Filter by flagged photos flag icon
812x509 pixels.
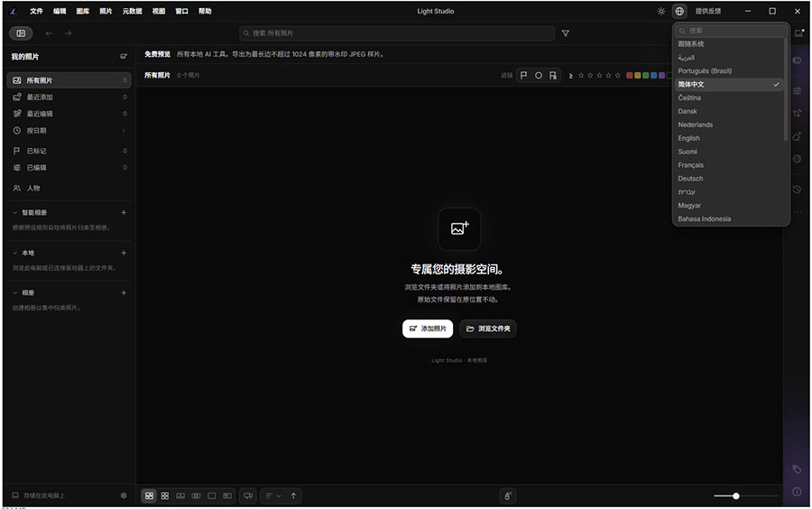[x=523, y=76]
